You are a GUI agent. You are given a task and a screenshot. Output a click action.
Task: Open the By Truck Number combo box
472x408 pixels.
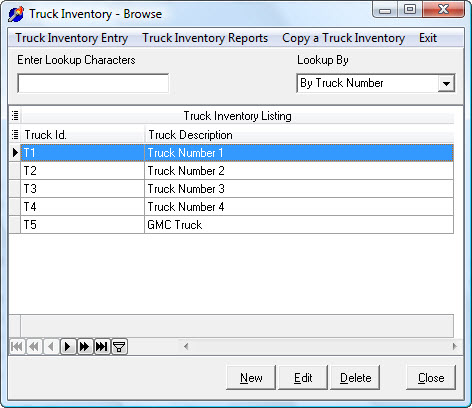[x=376, y=83]
